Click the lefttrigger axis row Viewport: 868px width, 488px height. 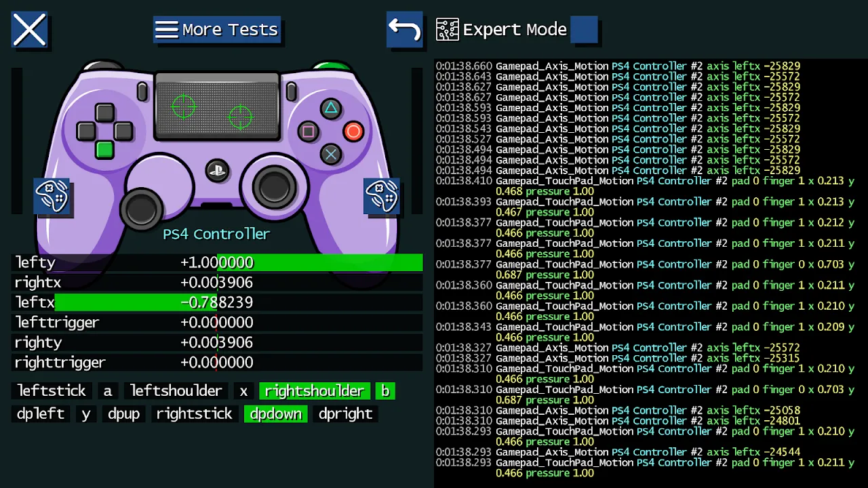(x=217, y=323)
